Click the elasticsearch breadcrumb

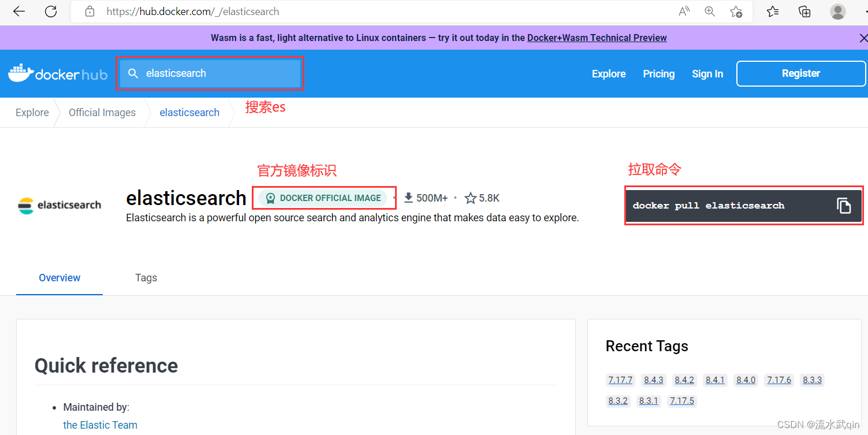189,113
